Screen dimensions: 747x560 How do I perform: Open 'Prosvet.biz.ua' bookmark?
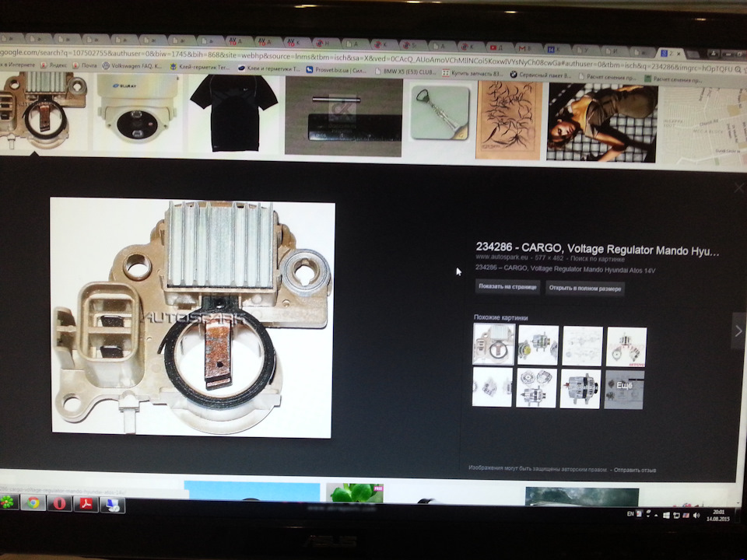(336, 70)
